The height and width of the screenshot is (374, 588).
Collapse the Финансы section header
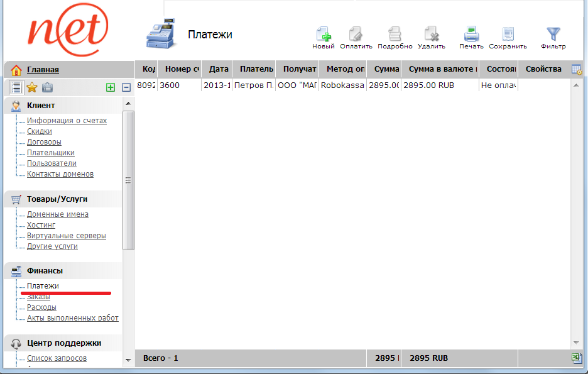[x=45, y=270]
